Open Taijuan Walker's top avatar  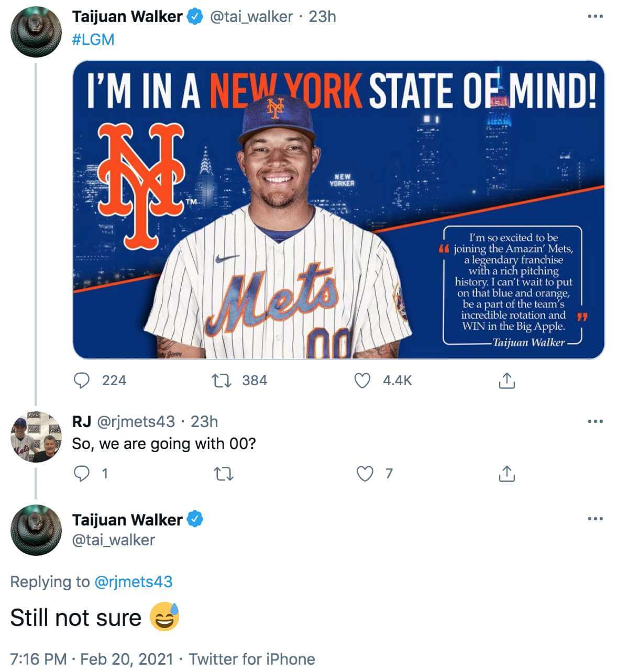coord(36,32)
